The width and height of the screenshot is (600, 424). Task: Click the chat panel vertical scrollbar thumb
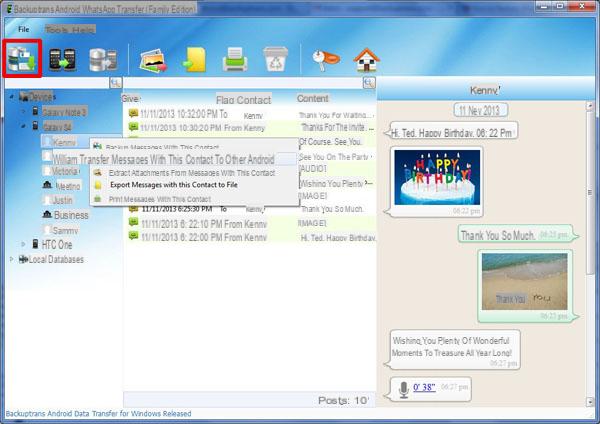[590, 192]
